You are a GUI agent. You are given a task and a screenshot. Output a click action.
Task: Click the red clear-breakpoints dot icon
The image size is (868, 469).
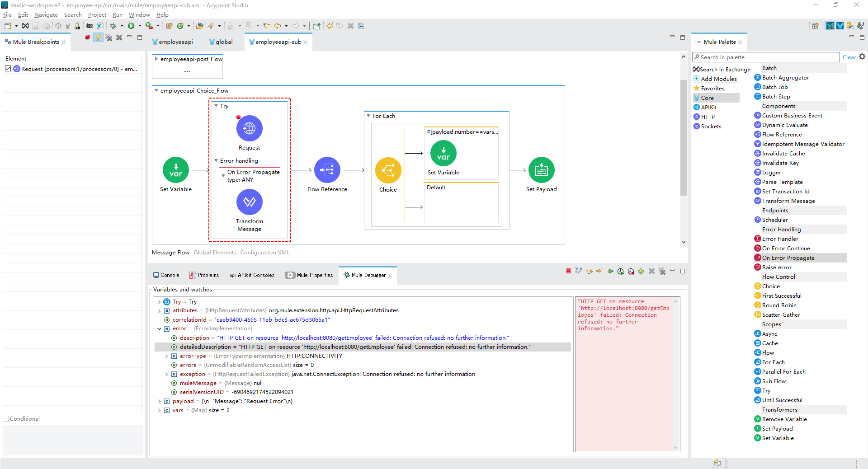[88, 38]
